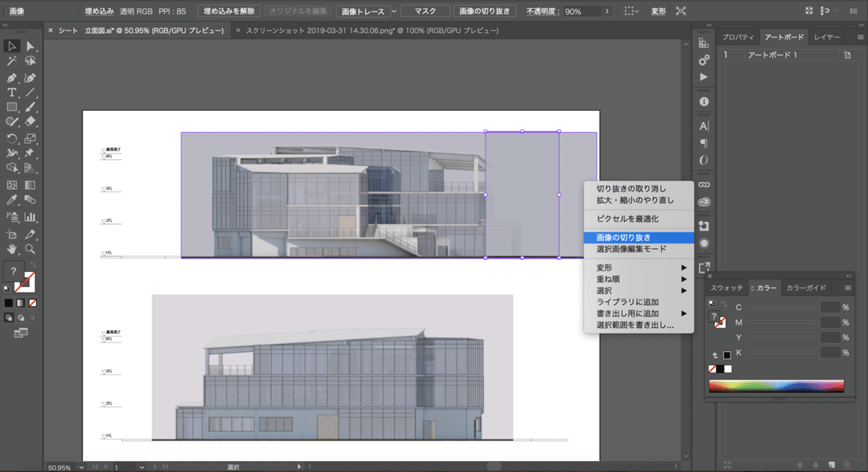Click the CMYK color spectrum bar

point(776,385)
